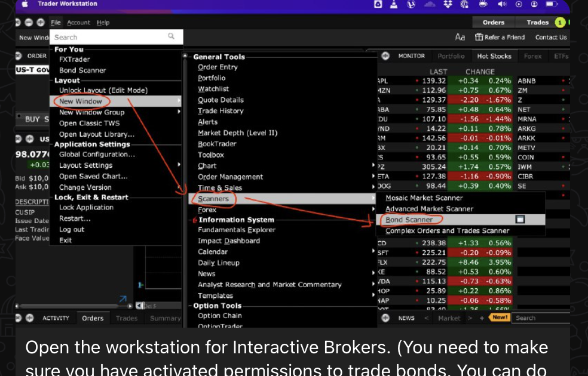Viewport: 588px width, 376px height.
Task: Click the search magnifier icon in the menu
Action: tap(171, 37)
